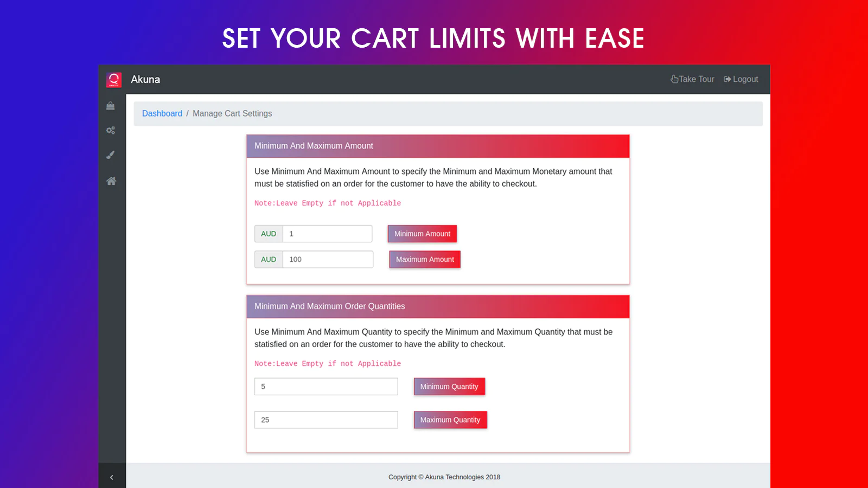This screenshot has height=488, width=868.
Task: Select the paintbrush sidebar icon
Action: click(x=111, y=155)
